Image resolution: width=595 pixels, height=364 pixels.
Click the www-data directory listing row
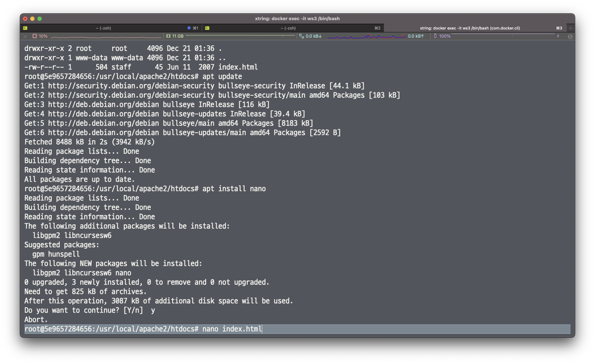(x=125, y=58)
